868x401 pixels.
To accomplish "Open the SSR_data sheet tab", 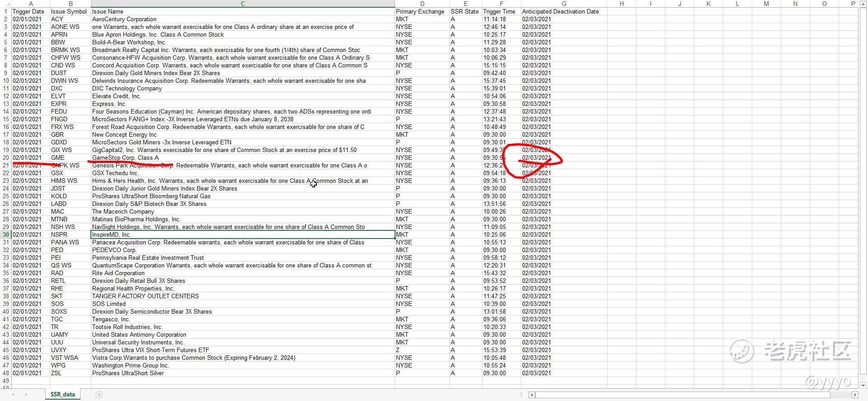I will pyautogui.click(x=63, y=394).
